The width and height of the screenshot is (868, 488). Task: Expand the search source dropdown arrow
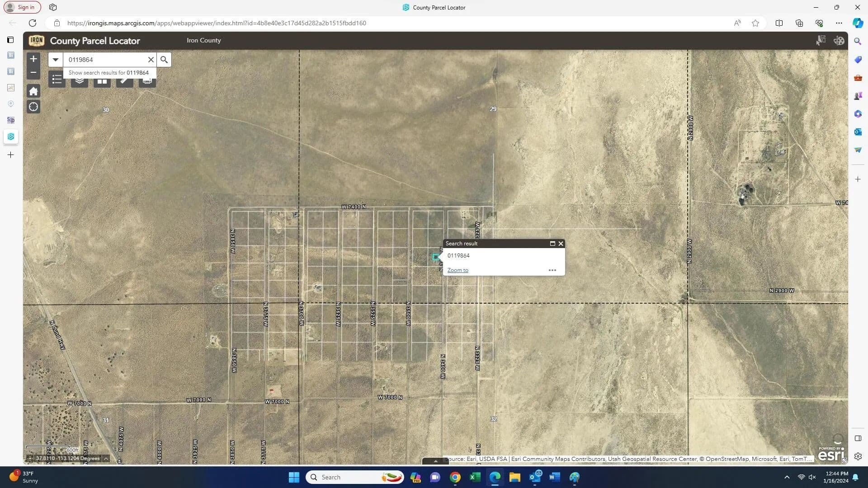tap(56, 60)
